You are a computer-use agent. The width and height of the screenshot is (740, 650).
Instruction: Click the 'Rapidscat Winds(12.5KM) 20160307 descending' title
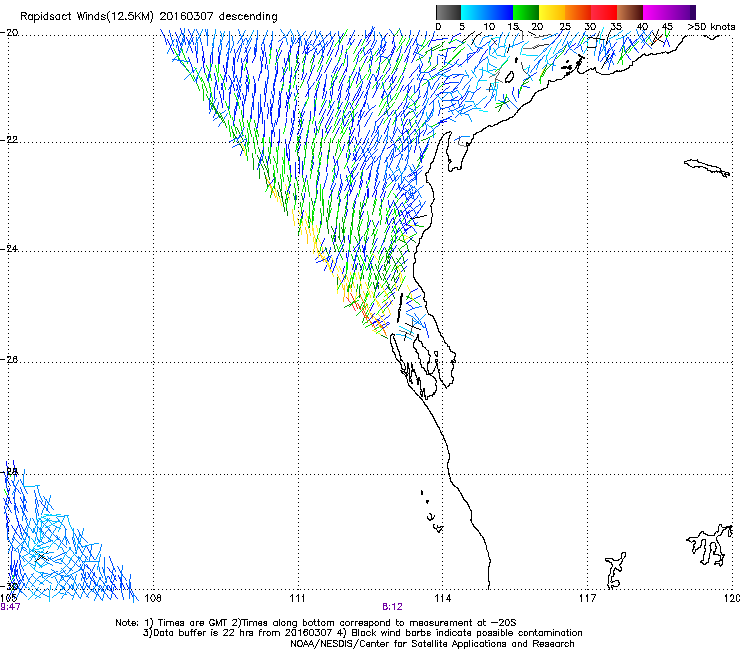(149, 17)
